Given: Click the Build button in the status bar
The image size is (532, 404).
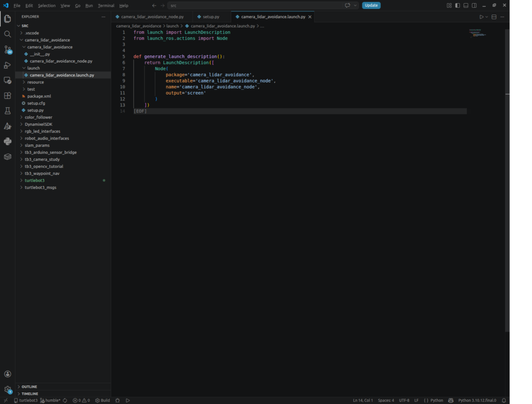Looking at the screenshot, I should click(102, 400).
